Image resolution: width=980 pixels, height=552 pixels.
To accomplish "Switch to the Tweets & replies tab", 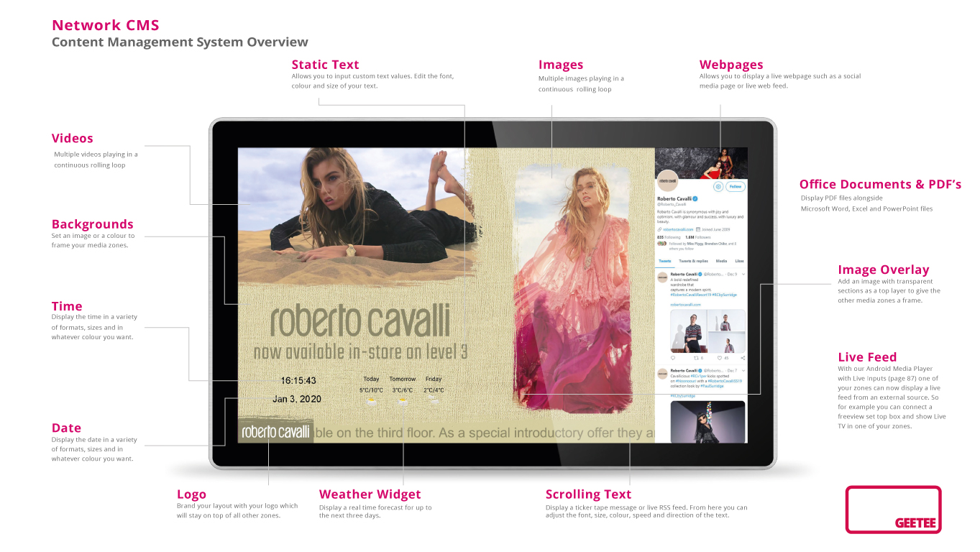I will point(693,261).
